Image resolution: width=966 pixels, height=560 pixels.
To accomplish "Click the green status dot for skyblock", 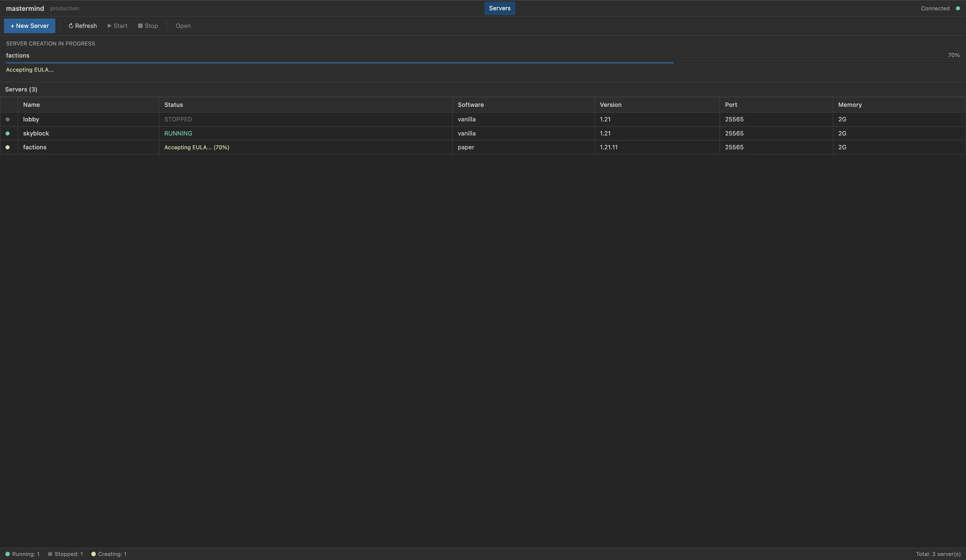I will tap(7, 133).
